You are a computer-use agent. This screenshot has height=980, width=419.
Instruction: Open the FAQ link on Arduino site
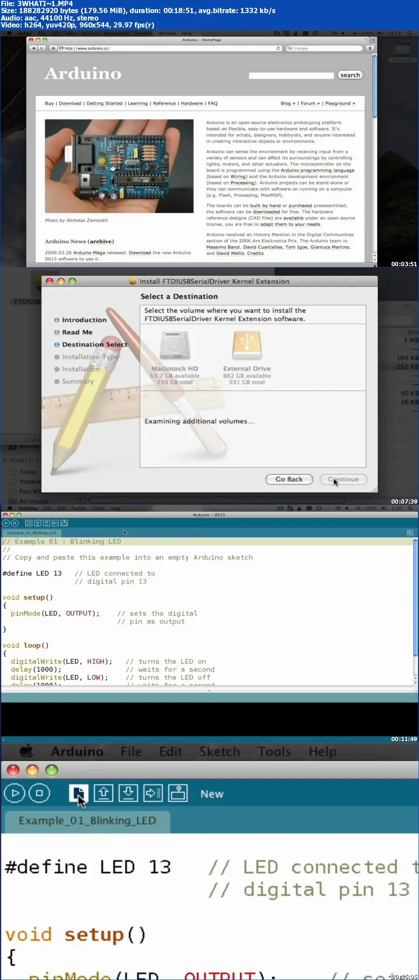213,103
